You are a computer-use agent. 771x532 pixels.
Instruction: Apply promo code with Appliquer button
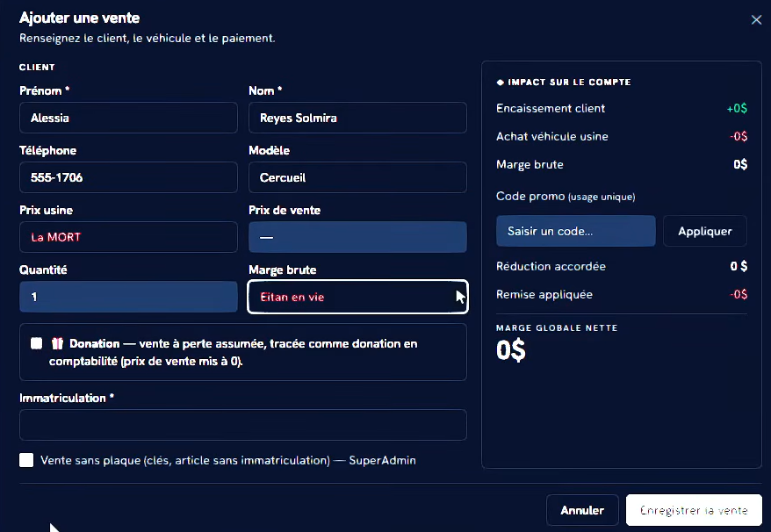point(704,231)
